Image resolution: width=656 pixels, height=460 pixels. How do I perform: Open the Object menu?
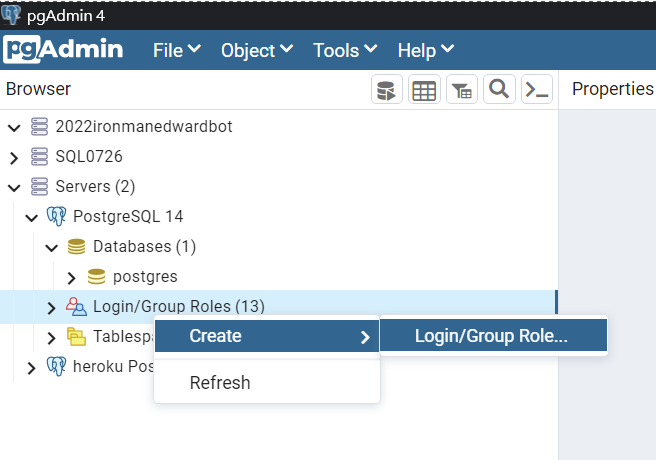pos(257,51)
